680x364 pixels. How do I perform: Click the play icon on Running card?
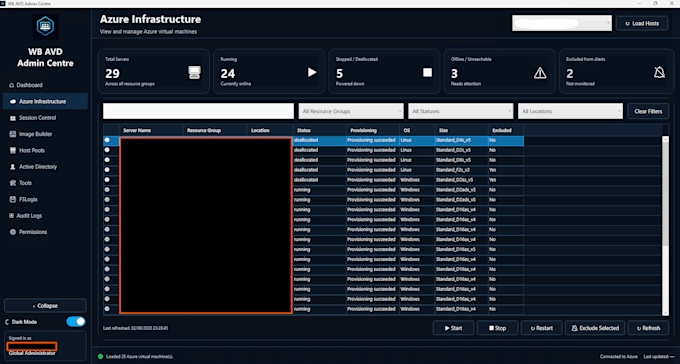click(x=312, y=72)
